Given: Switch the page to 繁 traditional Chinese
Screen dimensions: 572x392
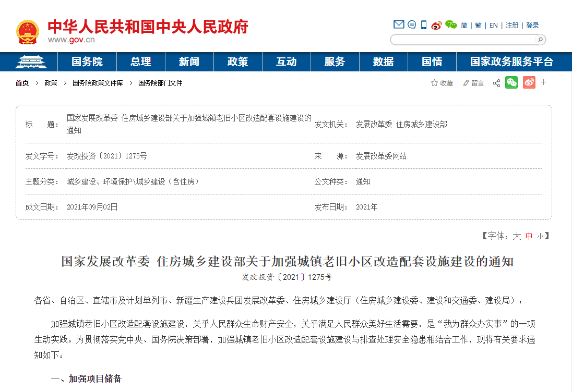Looking at the screenshot, I should tap(479, 24).
